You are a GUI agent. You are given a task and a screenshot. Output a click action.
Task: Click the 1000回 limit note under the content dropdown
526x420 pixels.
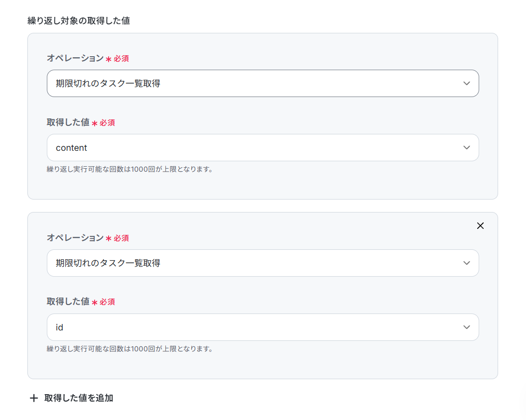point(130,169)
